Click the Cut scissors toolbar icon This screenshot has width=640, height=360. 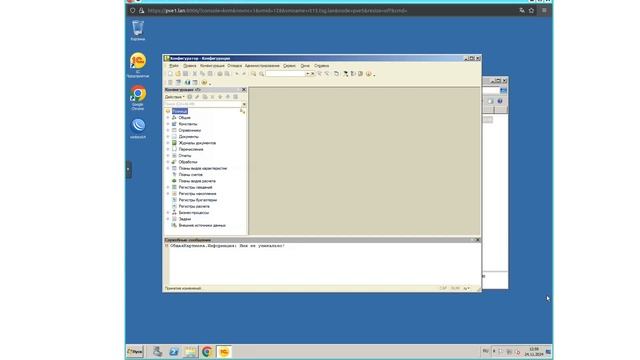195,74
